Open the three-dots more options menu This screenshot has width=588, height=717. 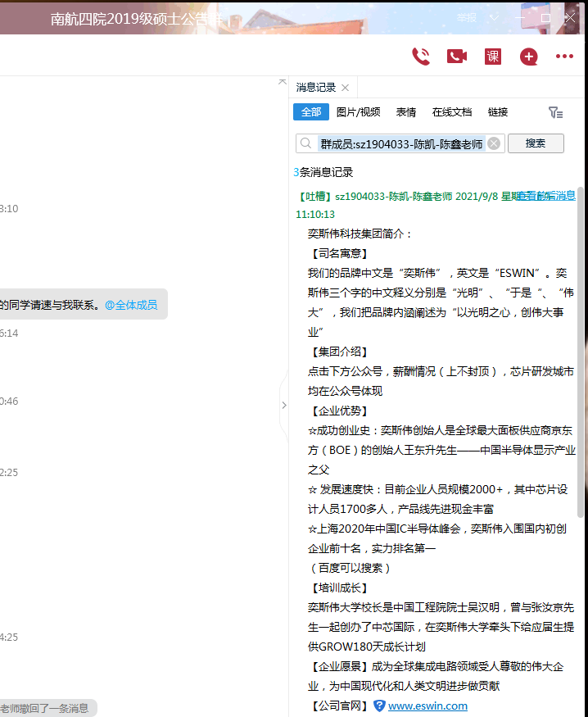(x=564, y=57)
